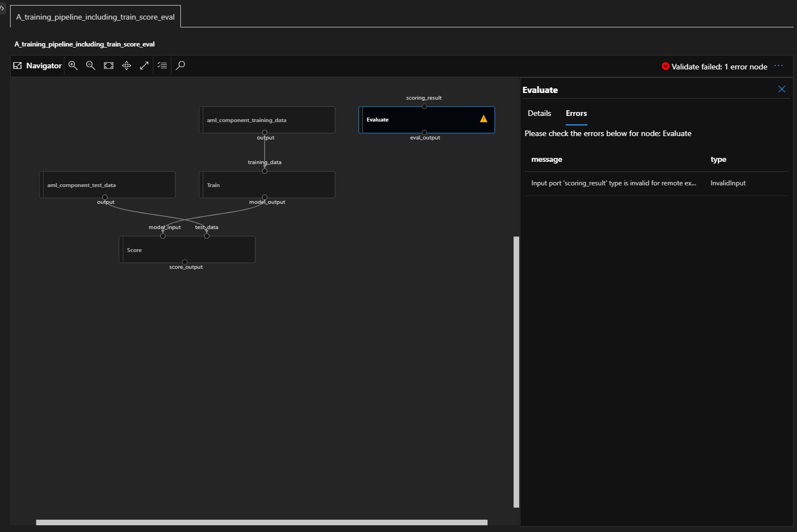Click the eval_output port

(424, 133)
